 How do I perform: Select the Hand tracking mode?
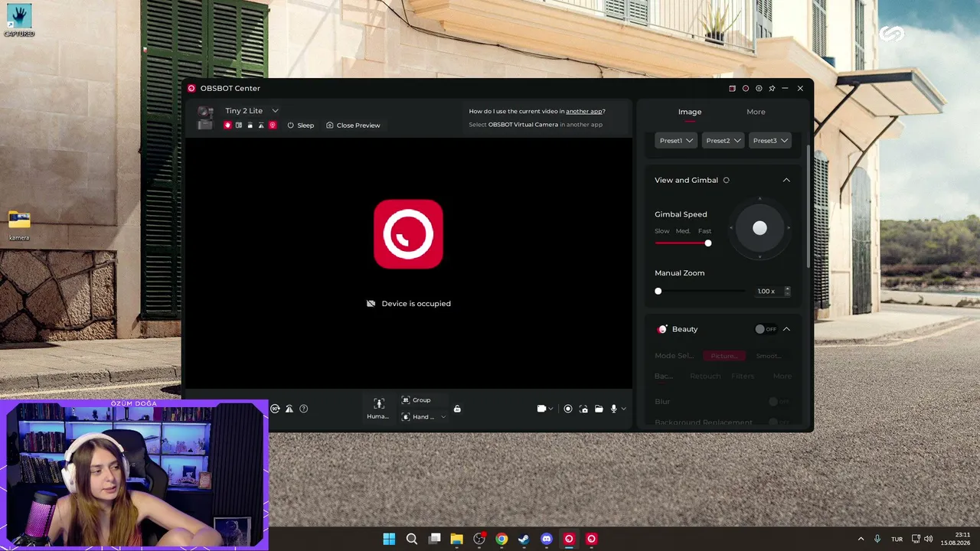[418, 417]
